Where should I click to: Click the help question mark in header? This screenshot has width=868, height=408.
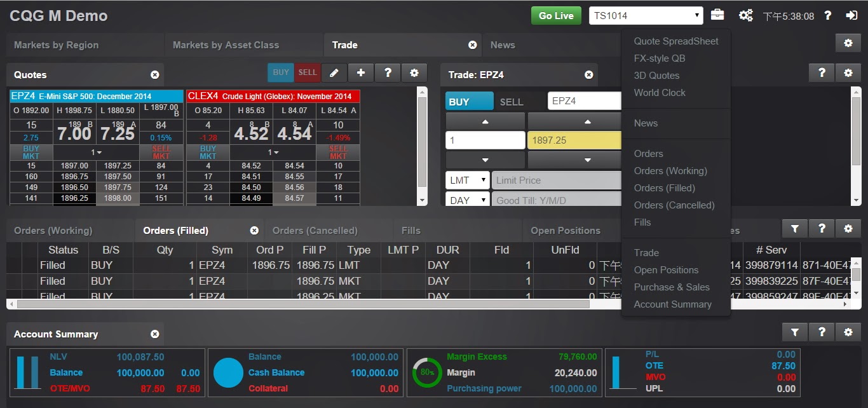828,15
